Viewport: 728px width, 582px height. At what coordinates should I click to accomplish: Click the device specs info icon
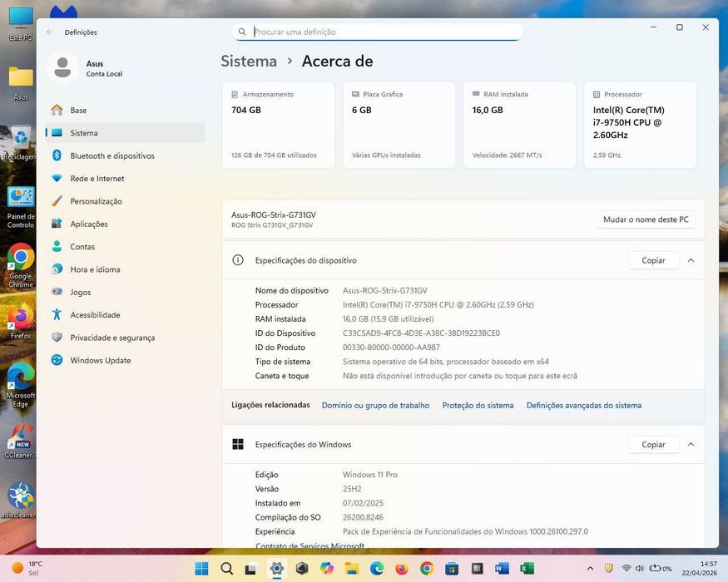tap(238, 260)
